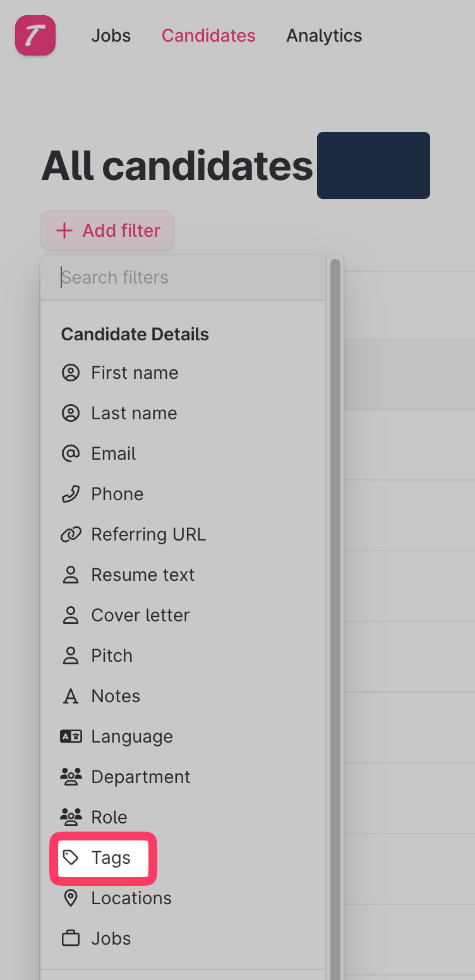Open the Jobs navigation tab
This screenshot has height=980, width=475.
point(111,35)
